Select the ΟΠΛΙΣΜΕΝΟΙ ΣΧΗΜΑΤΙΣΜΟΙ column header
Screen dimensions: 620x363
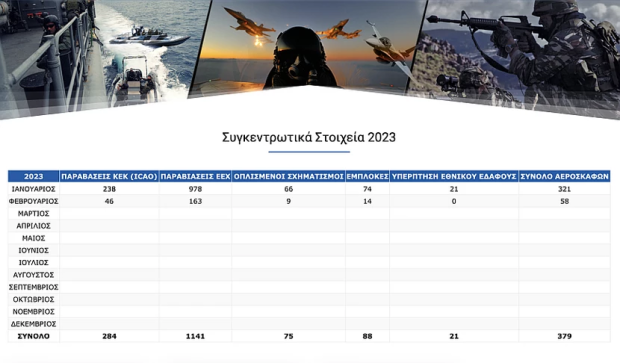(x=288, y=176)
